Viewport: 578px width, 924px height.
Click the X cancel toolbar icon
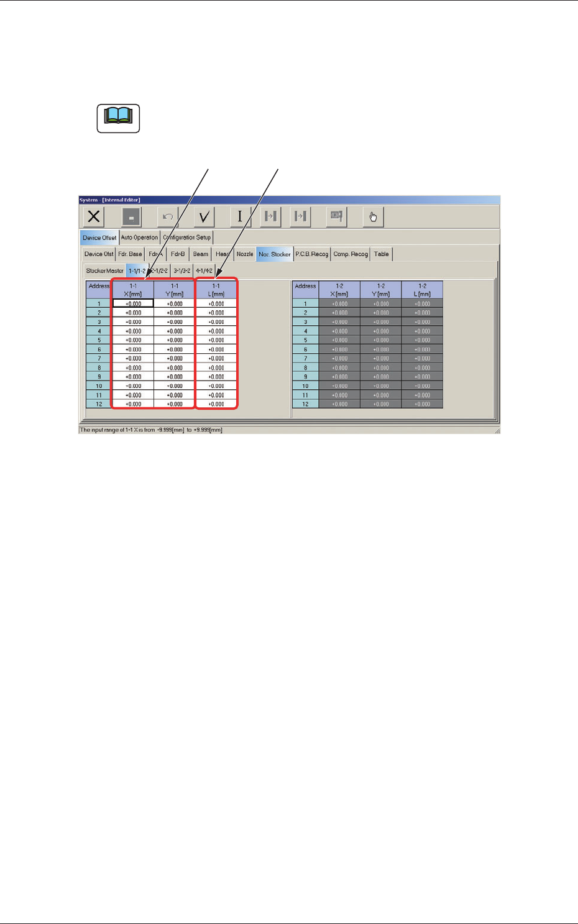point(94,216)
